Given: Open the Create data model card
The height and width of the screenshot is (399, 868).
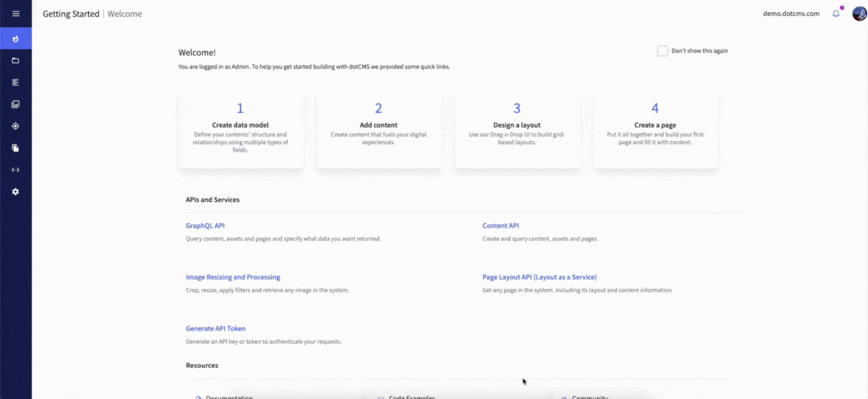Looking at the screenshot, I should pyautogui.click(x=240, y=130).
